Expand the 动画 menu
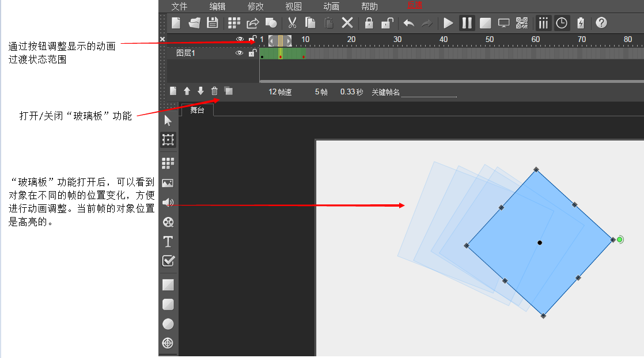The height and width of the screenshot is (358, 644). point(331,7)
